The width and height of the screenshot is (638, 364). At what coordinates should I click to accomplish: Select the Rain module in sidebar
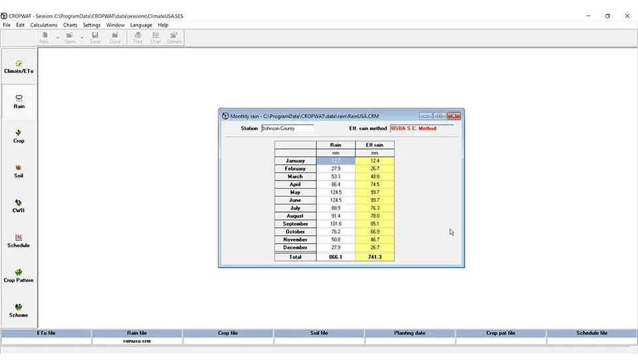pos(19,101)
